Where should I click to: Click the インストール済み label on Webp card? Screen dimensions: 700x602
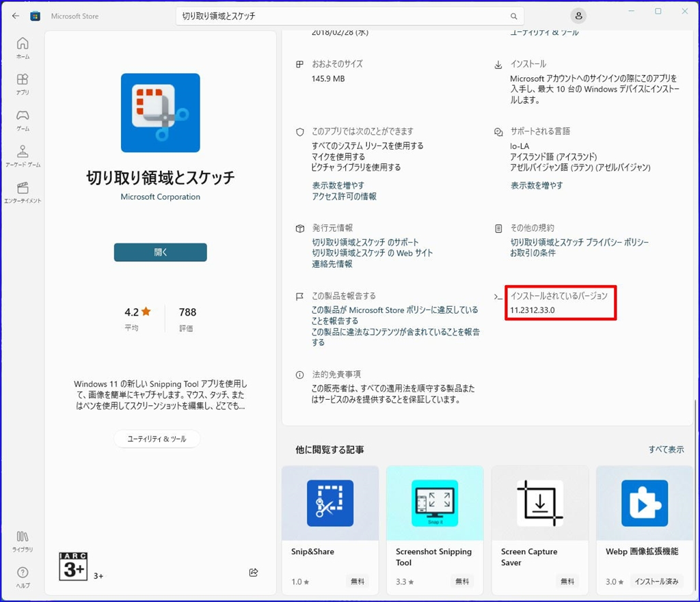click(656, 582)
